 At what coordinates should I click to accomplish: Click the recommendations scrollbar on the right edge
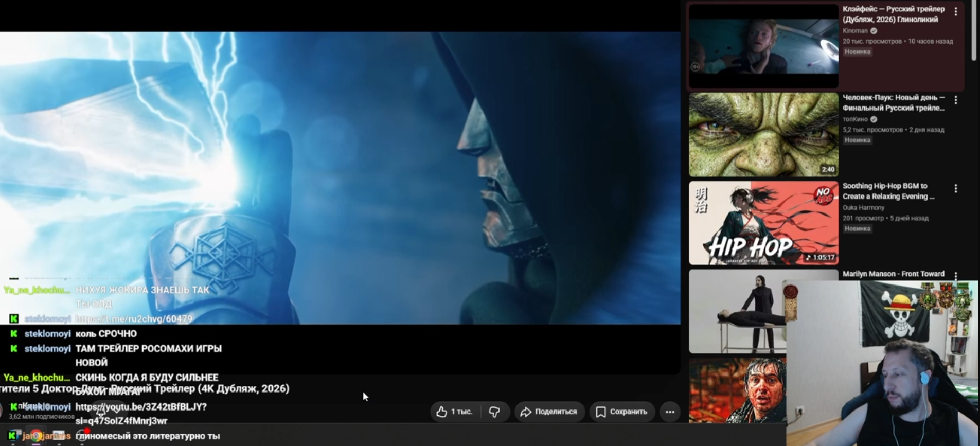(x=973, y=31)
